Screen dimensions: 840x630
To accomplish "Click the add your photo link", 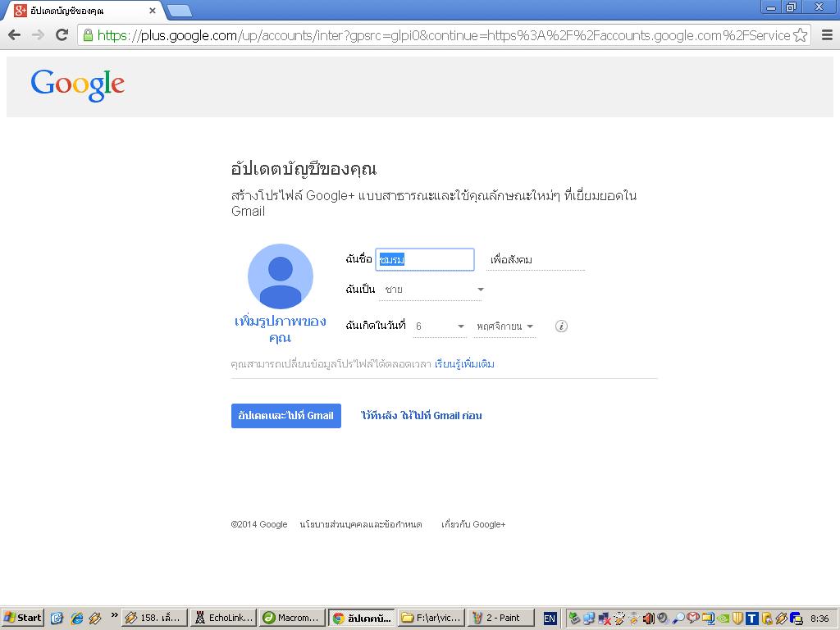I will click(x=281, y=329).
